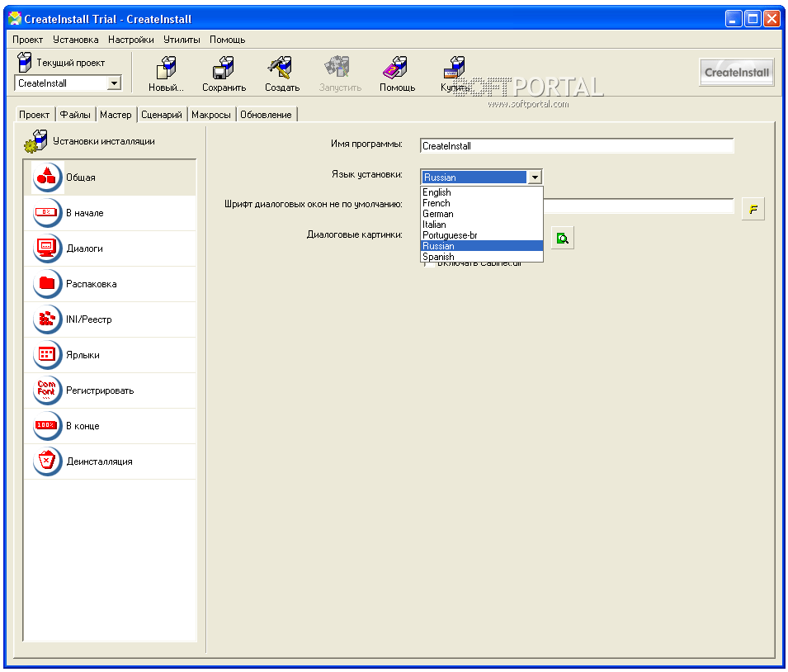
Task: Click the dialog font input field
Action: click(639, 206)
